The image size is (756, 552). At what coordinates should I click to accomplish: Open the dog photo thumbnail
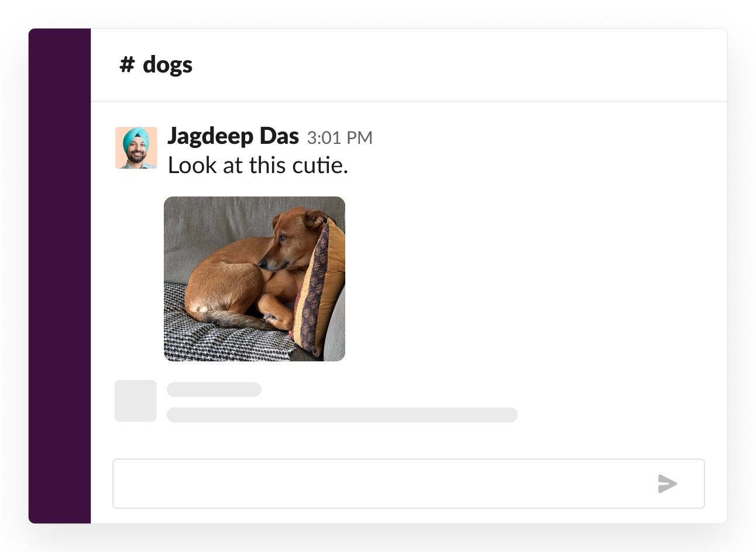click(x=255, y=278)
